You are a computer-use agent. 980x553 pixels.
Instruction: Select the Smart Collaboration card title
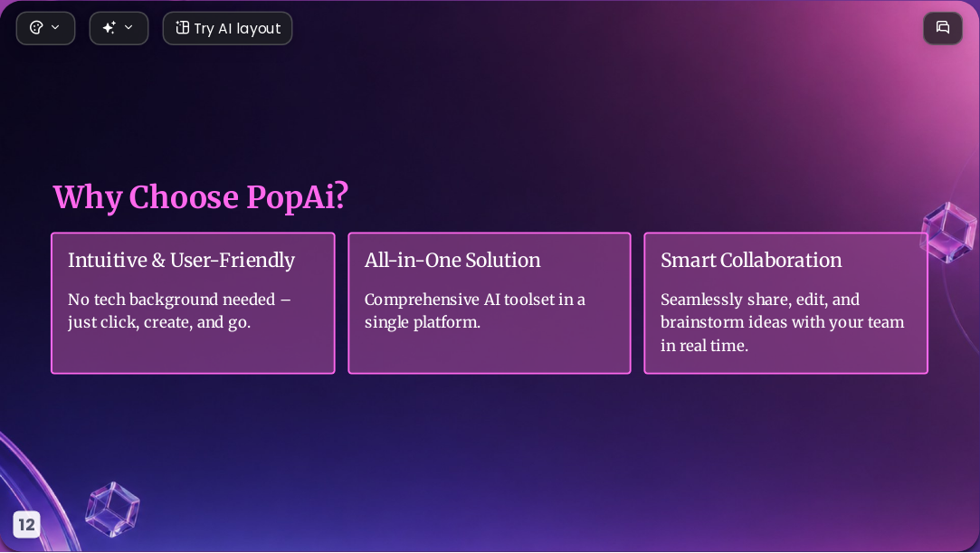[x=751, y=260]
